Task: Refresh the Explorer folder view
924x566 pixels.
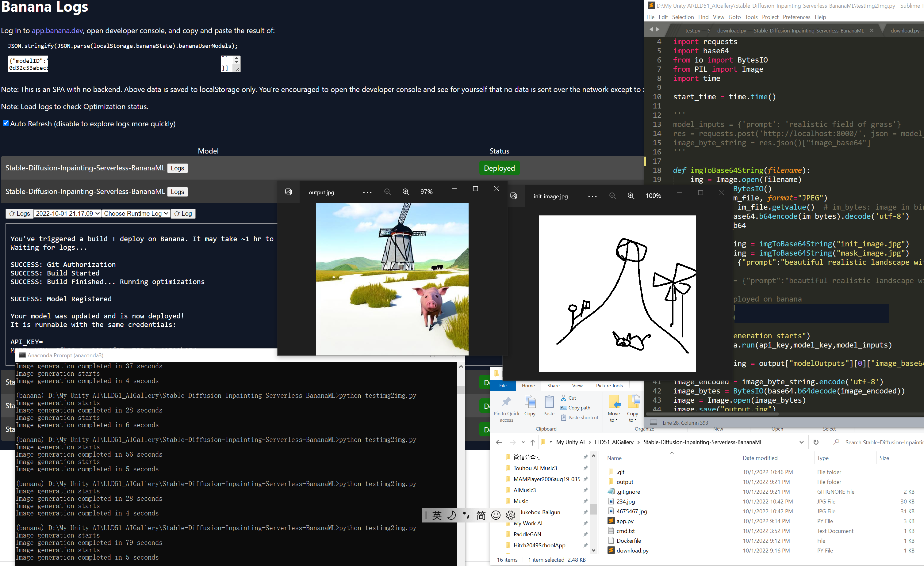Action: tap(816, 442)
